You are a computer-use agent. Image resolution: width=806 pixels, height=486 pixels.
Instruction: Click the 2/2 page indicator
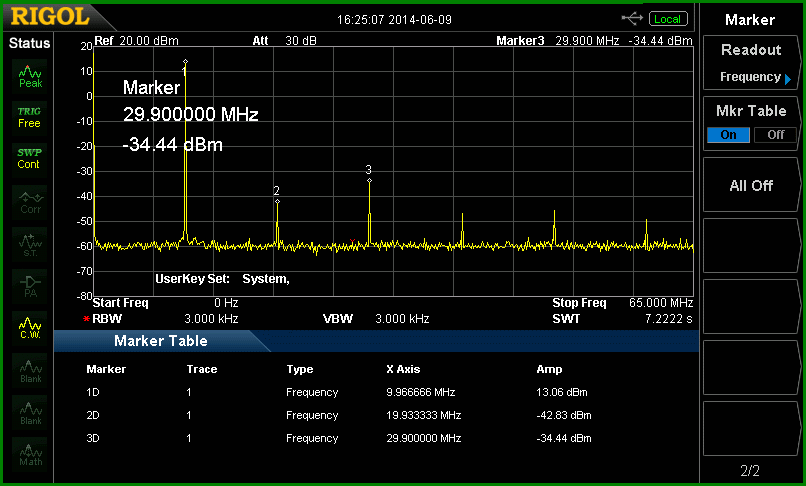750,471
